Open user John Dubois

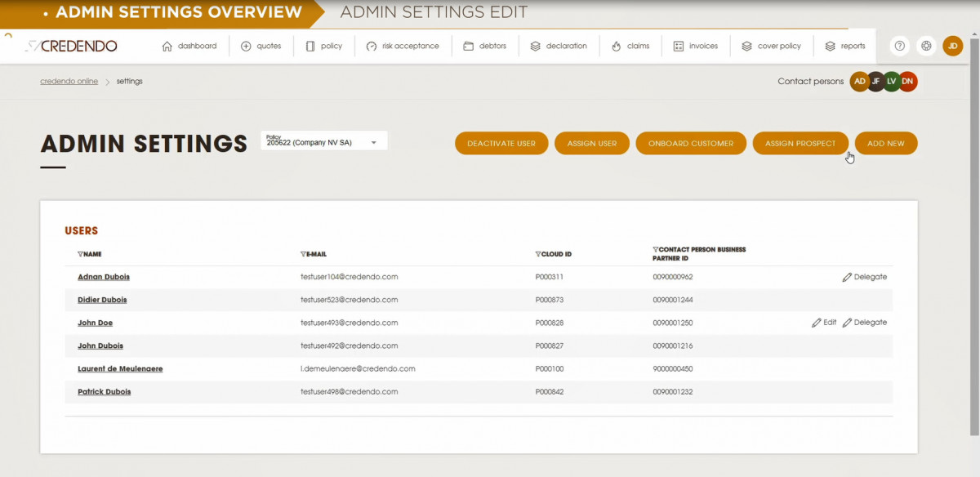pos(100,345)
